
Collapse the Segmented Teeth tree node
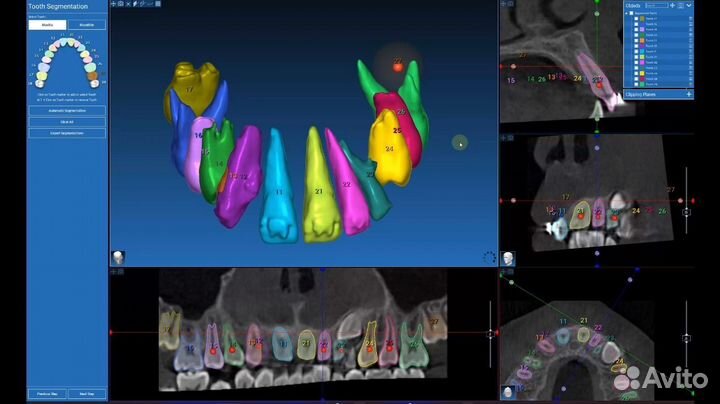[627, 13]
